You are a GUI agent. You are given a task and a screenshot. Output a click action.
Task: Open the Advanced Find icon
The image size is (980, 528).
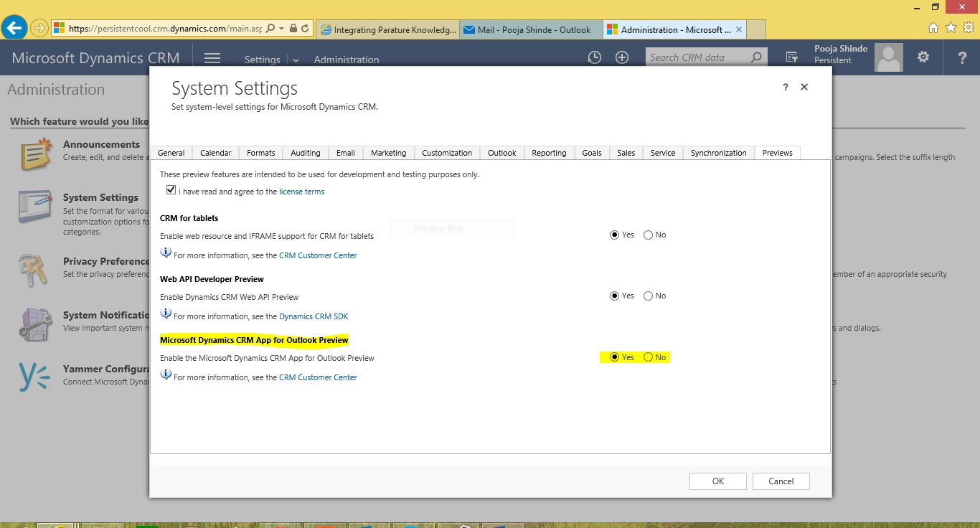point(792,57)
